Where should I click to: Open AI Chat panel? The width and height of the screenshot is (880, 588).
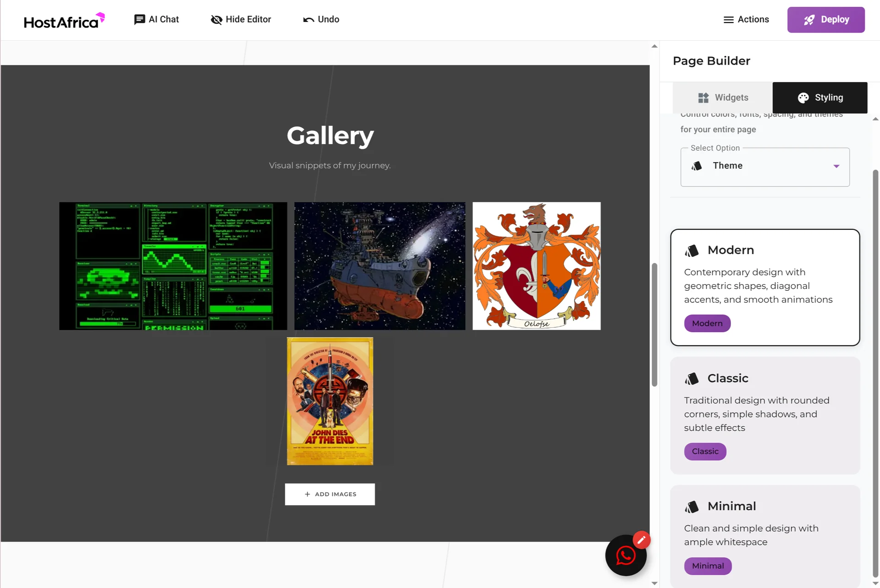pyautogui.click(x=156, y=20)
